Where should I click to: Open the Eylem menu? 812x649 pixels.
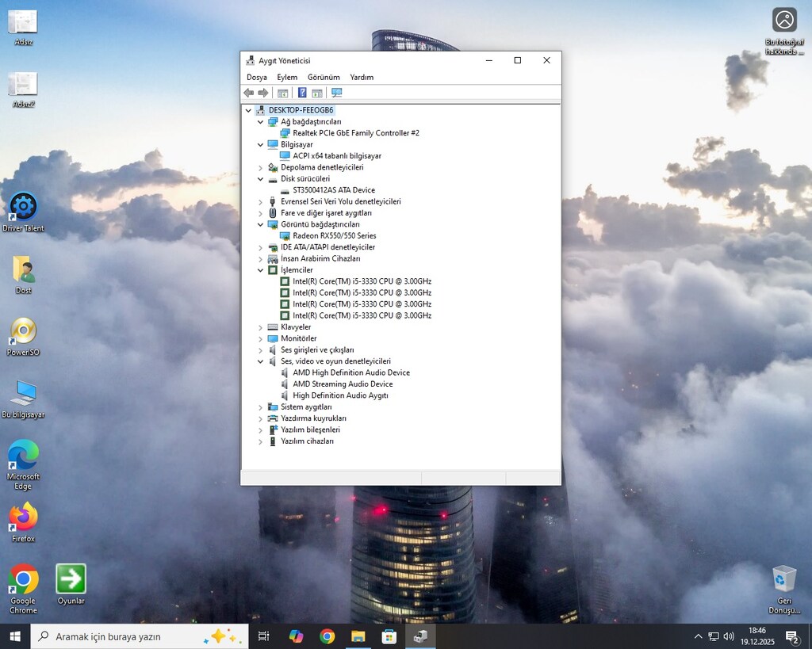[287, 77]
